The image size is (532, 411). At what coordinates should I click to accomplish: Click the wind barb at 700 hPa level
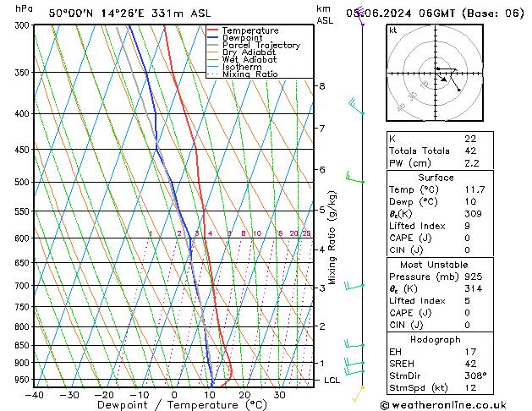tap(355, 286)
